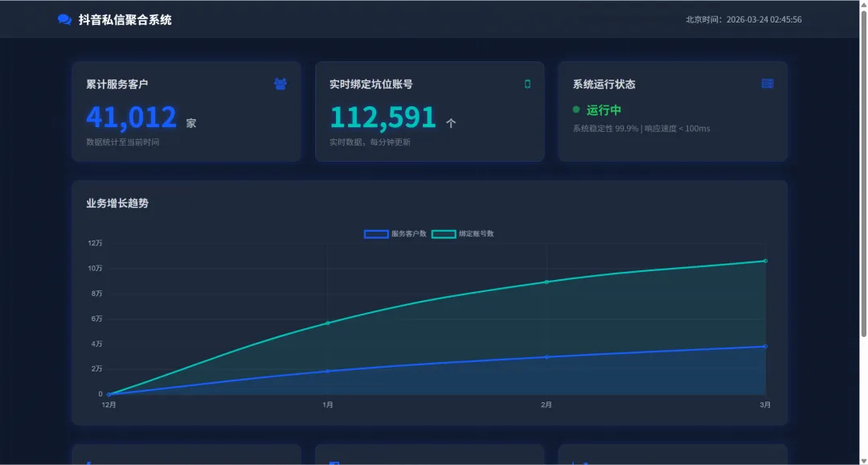Click the 实时绑定坑位账号 card heading
The height and width of the screenshot is (465, 868).
(x=371, y=84)
